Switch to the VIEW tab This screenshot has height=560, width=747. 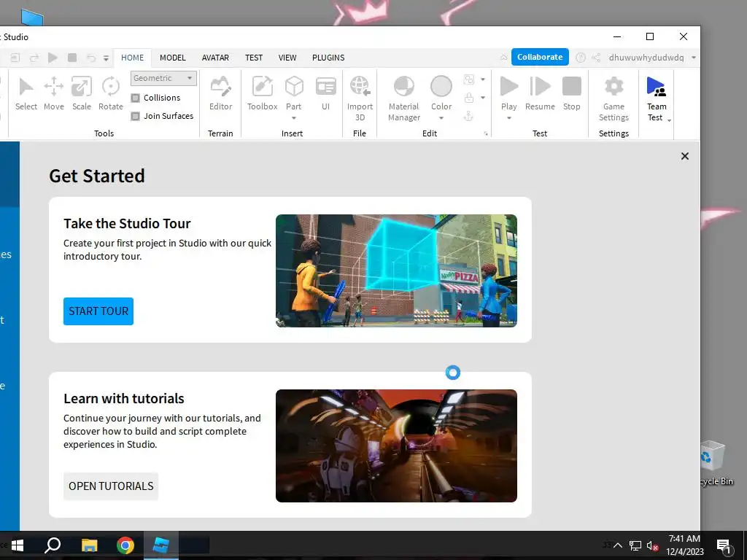tap(287, 58)
